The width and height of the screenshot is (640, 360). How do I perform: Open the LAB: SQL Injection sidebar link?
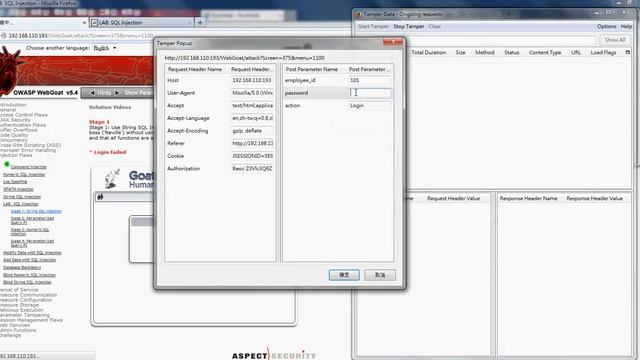[21, 204]
